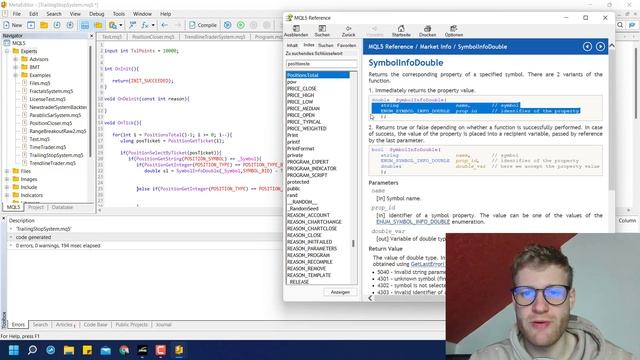
Task: Expand the Advisors folder
Action: (16, 59)
